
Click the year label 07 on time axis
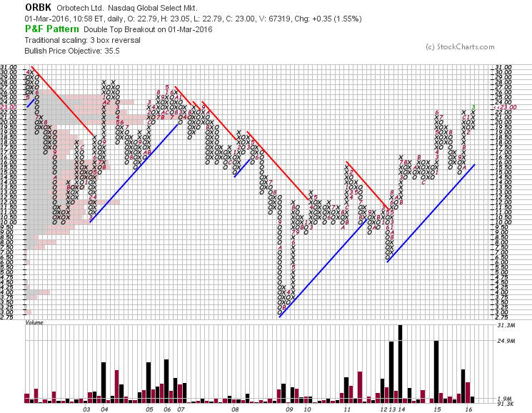coord(181,409)
